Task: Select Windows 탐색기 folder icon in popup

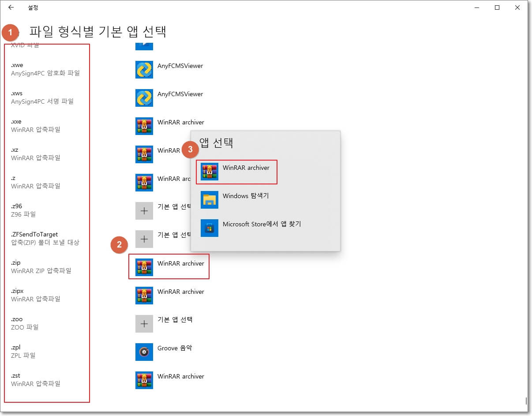Action: [x=210, y=200]
